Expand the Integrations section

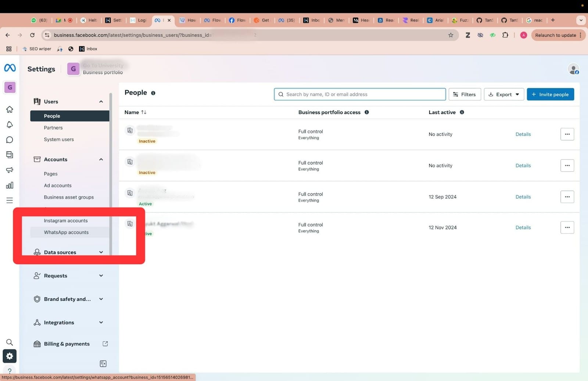[101, 323]
